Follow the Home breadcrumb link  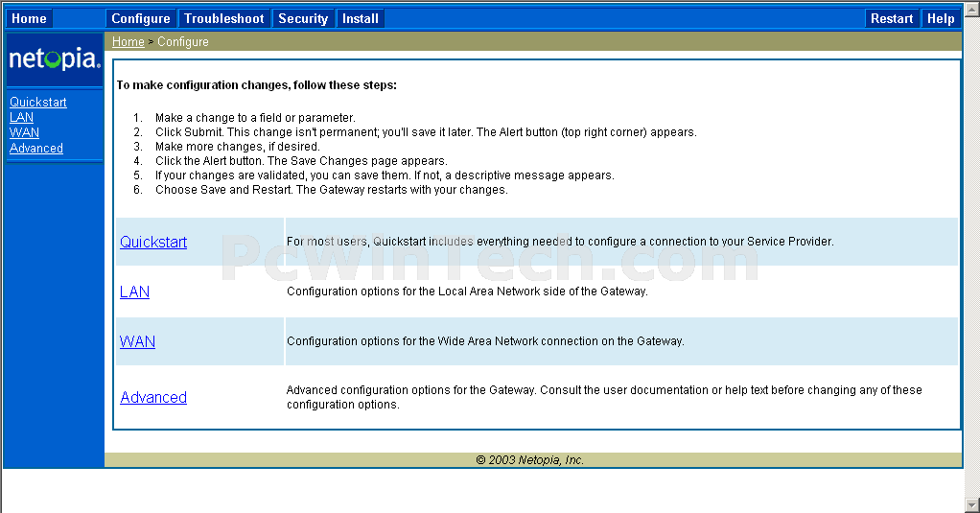128,42
